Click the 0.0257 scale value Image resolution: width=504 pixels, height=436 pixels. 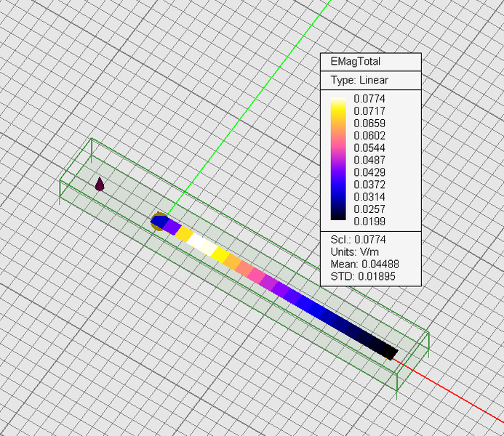tap(369, 209)
